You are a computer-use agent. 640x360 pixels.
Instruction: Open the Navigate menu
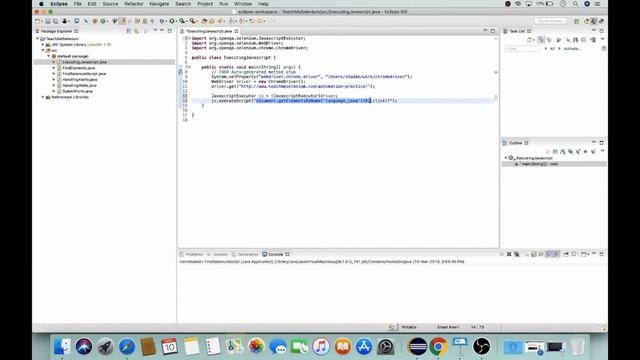[x=159, y=4]
